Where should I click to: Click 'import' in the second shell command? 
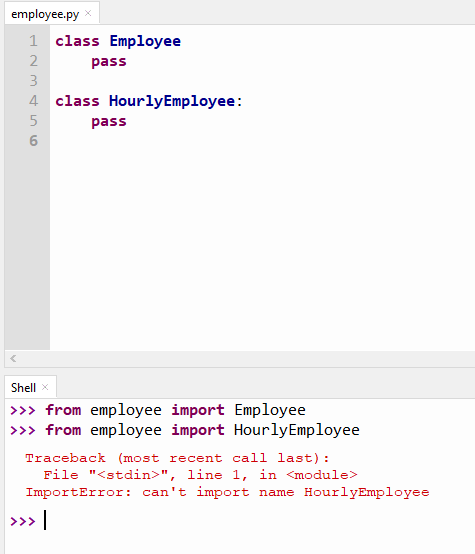(x=198, y=431)
